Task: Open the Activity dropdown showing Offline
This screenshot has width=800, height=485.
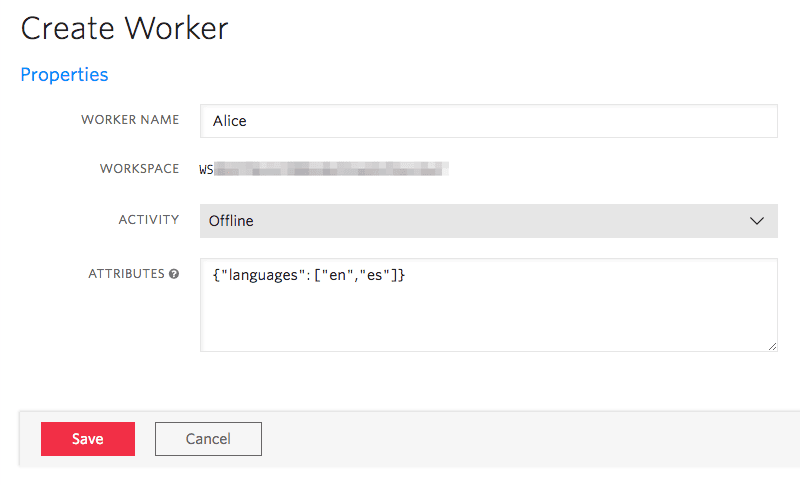Action: coord(488,221)
